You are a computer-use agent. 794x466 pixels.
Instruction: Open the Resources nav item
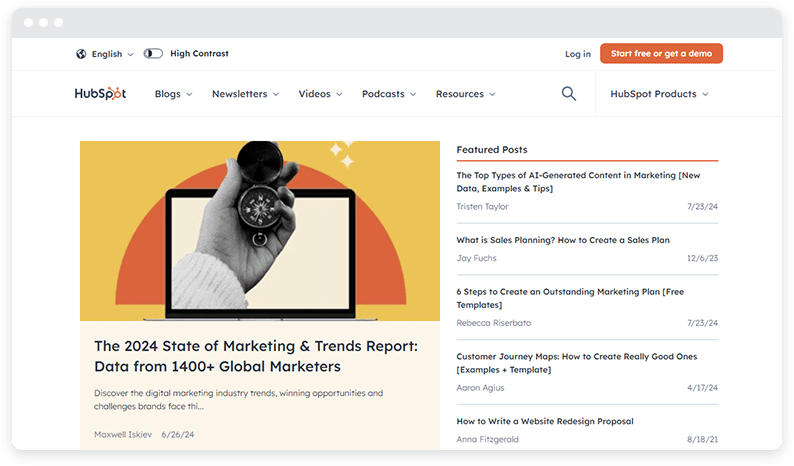pyautogui.click(x=460, y=94)
